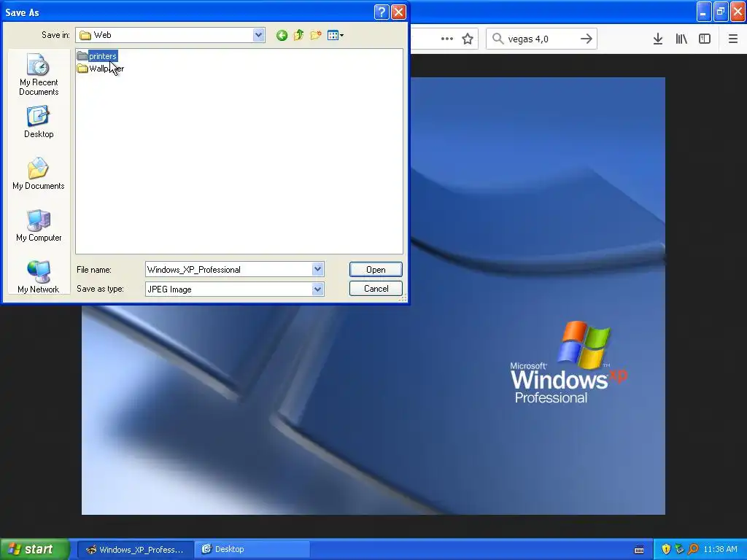Submit search with the arrow button
747x560 pixels.
pyautogui.click(x=587, y=39)
